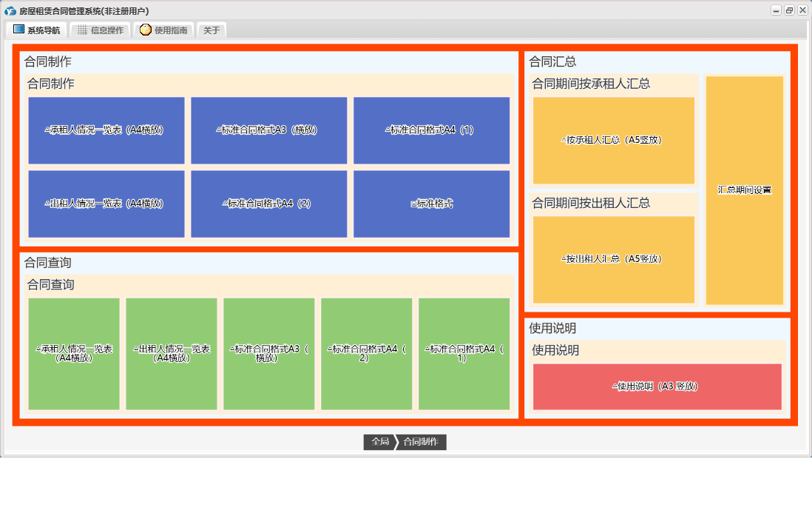The height and width of the screenshot is (530, 812).
Task: Open the 使用指南 tab
Action: click(x=164, y=30)
